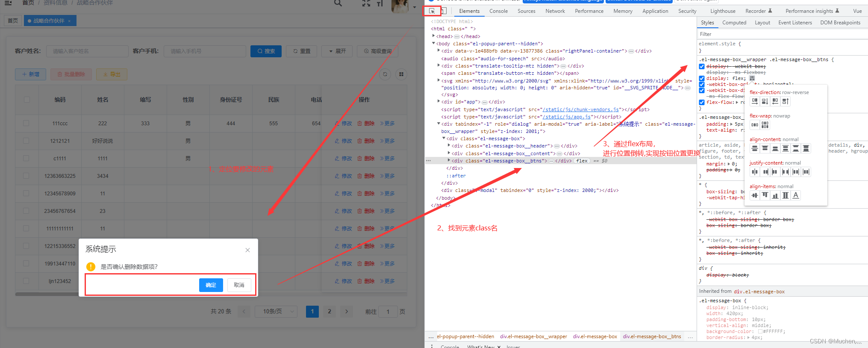This screenshot has height=348, width=868.
Task: Set justify-content to center
Action: [755, 172]
